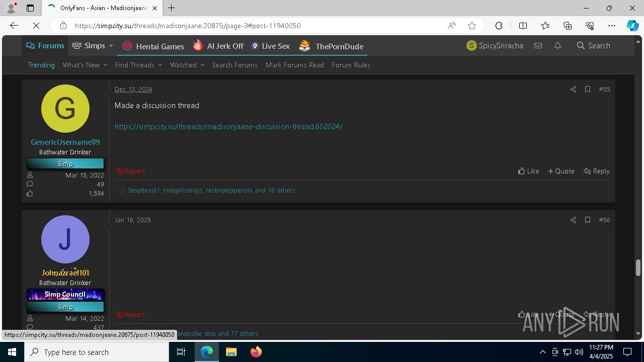This screenshot has height=362, width=644.
Task: Open GenericUsername89's avatar
Action: [65, 109]
